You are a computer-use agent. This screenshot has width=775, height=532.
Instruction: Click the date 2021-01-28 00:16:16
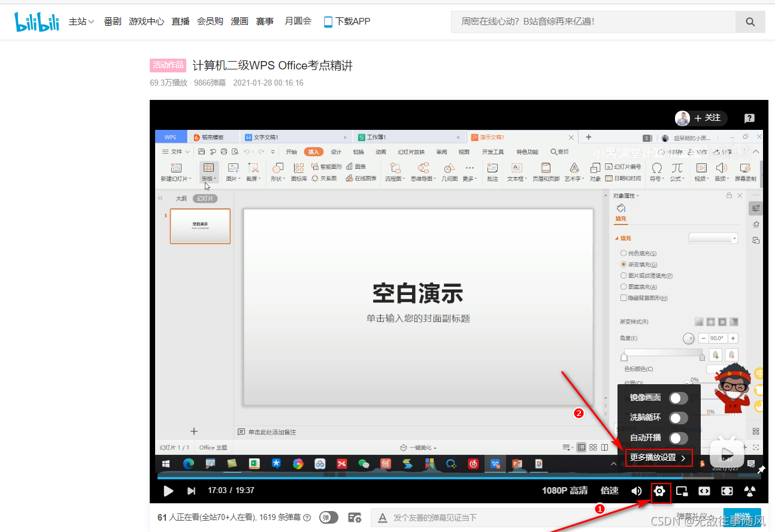(x=268, y=83)
